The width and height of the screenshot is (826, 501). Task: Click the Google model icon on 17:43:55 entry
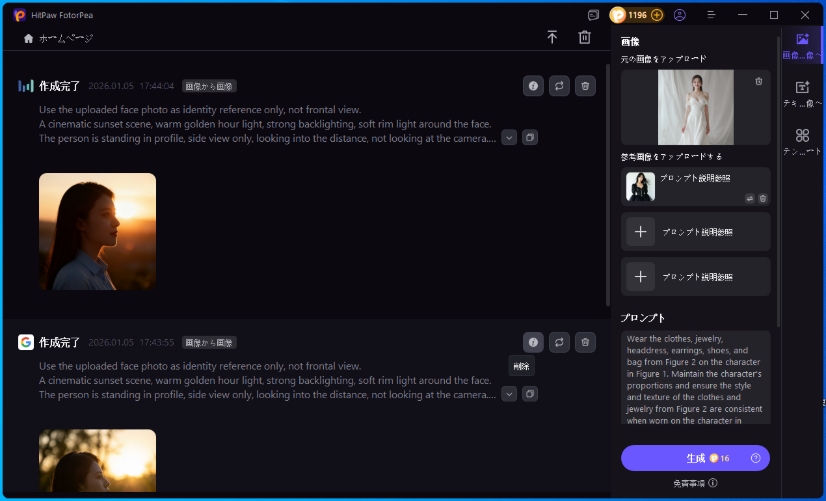(x=26, y=342)
